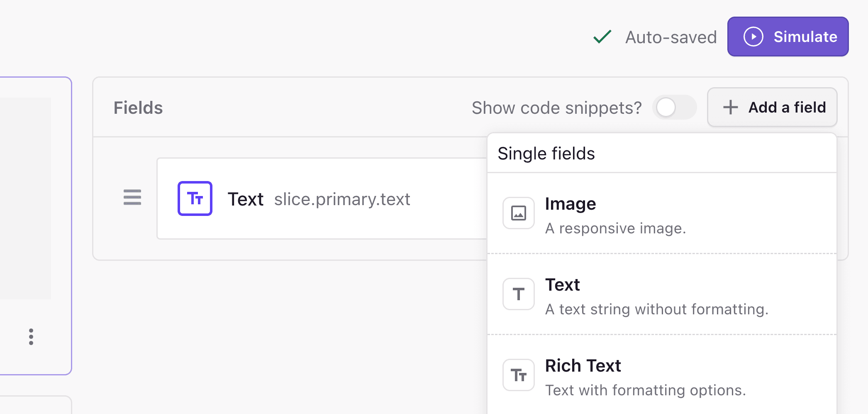Viewport: 868px width, 414px height.
Task: Click the play icon inside the Simulate button
Action: (x=753, y=37)
